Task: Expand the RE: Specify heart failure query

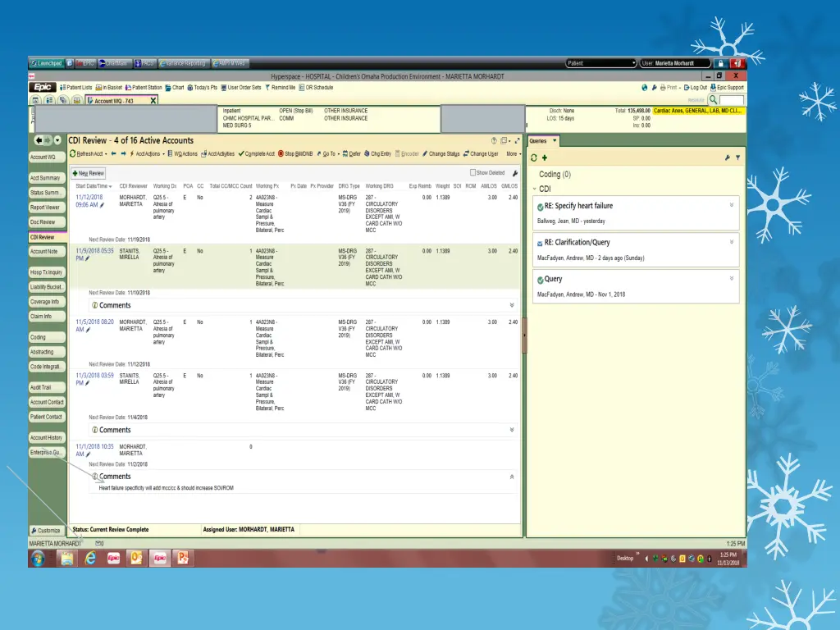Action: pyautogui.click(x=731, y=204)
